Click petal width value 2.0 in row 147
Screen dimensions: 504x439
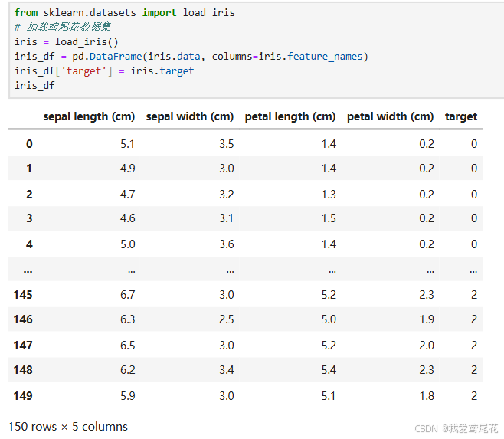point(427,346)
